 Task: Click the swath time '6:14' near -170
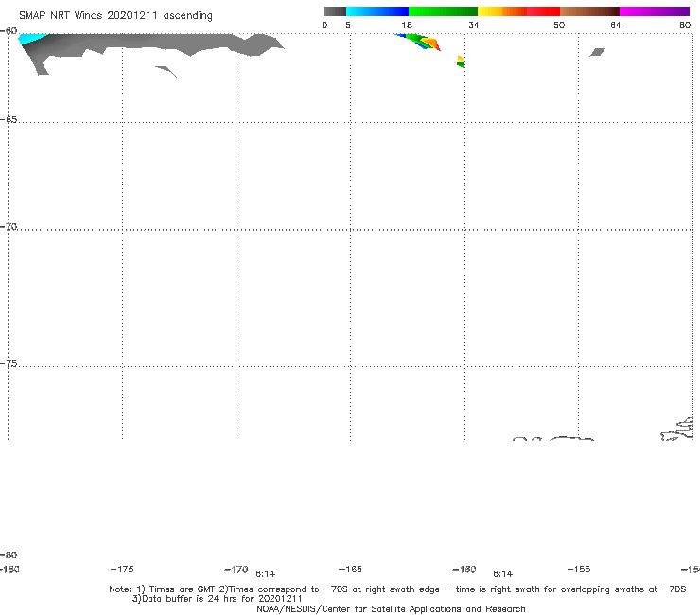265,574
